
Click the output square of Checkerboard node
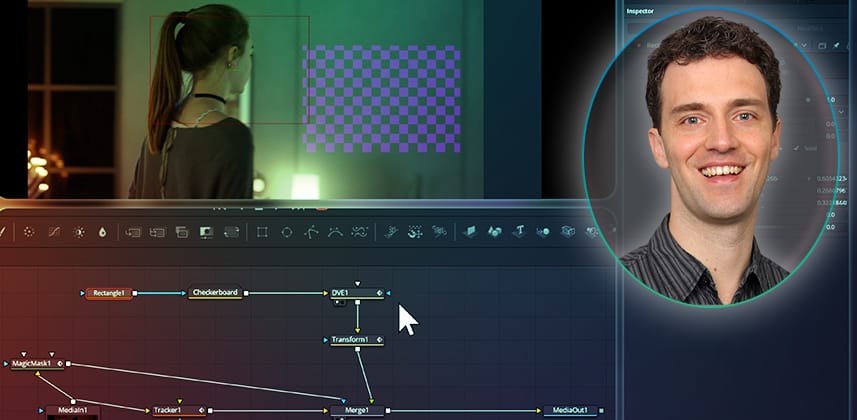[x=246, y=293]
